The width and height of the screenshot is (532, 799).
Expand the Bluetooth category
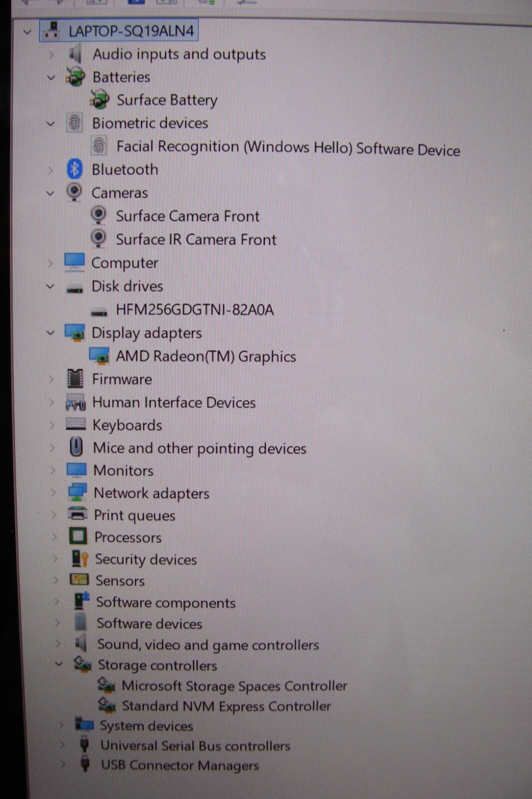tap(50, 170)
